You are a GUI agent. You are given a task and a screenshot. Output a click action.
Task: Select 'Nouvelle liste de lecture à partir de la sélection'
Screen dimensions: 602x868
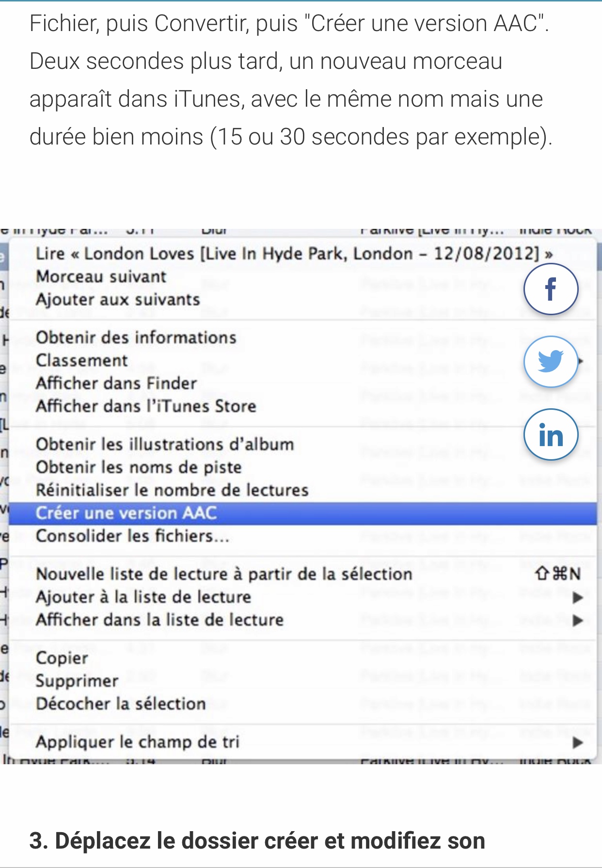[224, 574]
